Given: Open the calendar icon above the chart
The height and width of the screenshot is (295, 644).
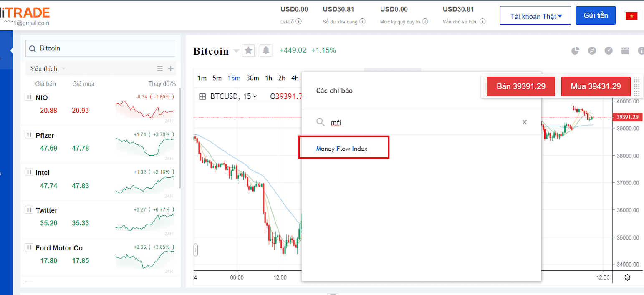Looking at the screenshot, I should (625, 51).
